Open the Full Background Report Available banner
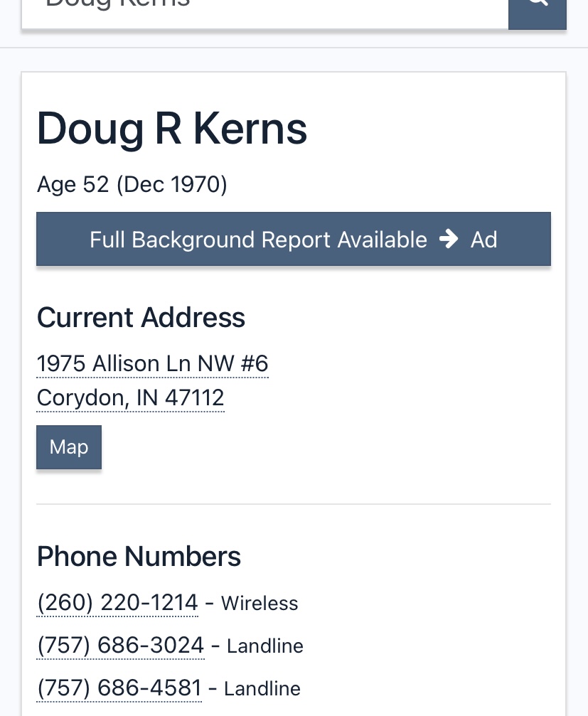This screenshot has width=588, height=716. (x=294, y=239)
